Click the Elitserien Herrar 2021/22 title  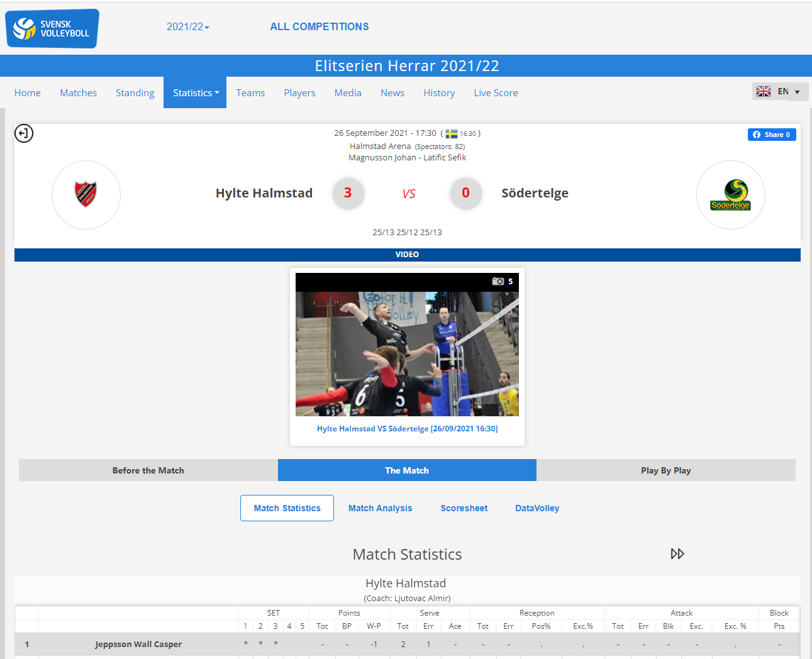[407, 66]
